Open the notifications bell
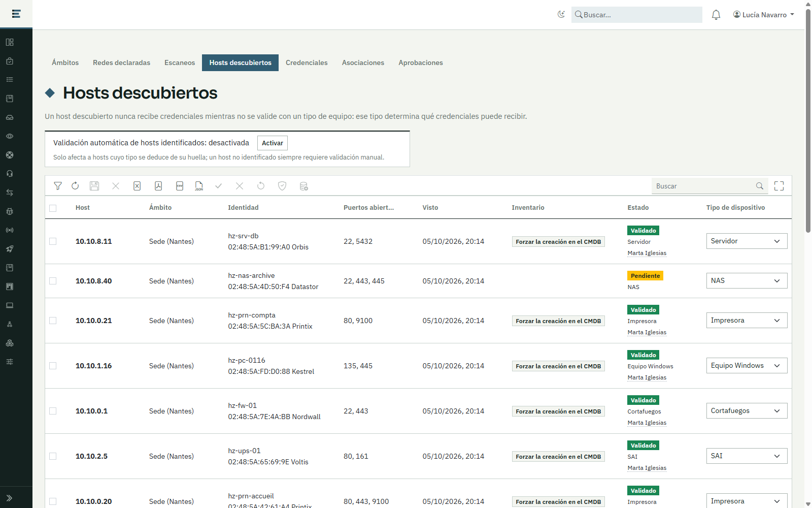 (x=716, y=15)
